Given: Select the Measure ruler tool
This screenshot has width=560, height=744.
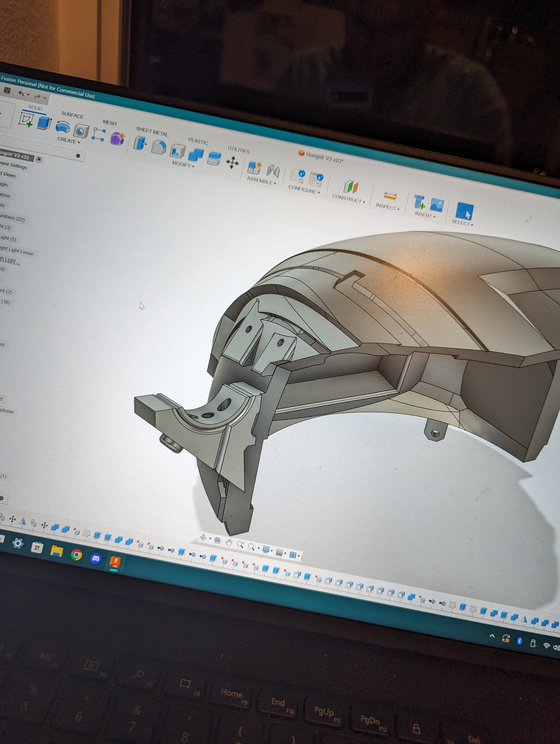Looking at the screenshot, I should pyautogui.click(x=390, y=196).
